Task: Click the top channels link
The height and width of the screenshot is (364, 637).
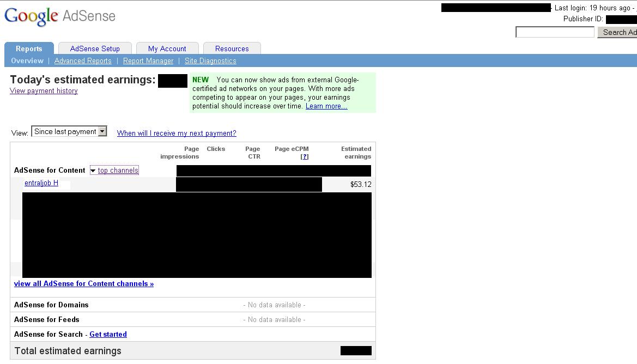Action: point(118,170)
